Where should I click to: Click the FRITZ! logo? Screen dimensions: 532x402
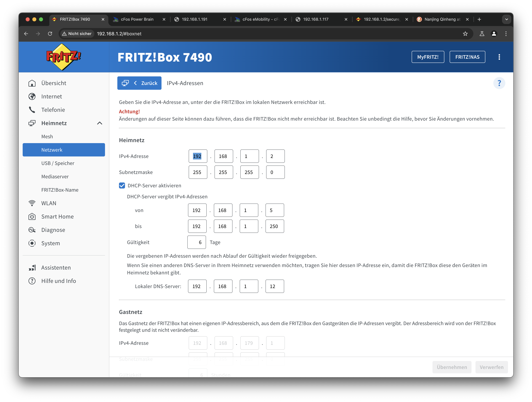tap(63, 57)
